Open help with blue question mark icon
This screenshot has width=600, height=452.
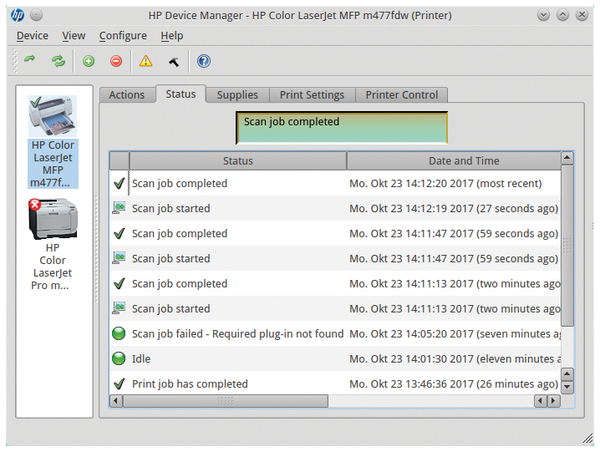coord(204,61)
